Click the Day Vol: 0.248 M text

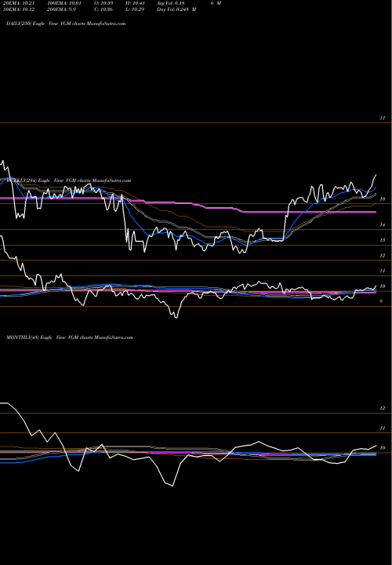176,9
